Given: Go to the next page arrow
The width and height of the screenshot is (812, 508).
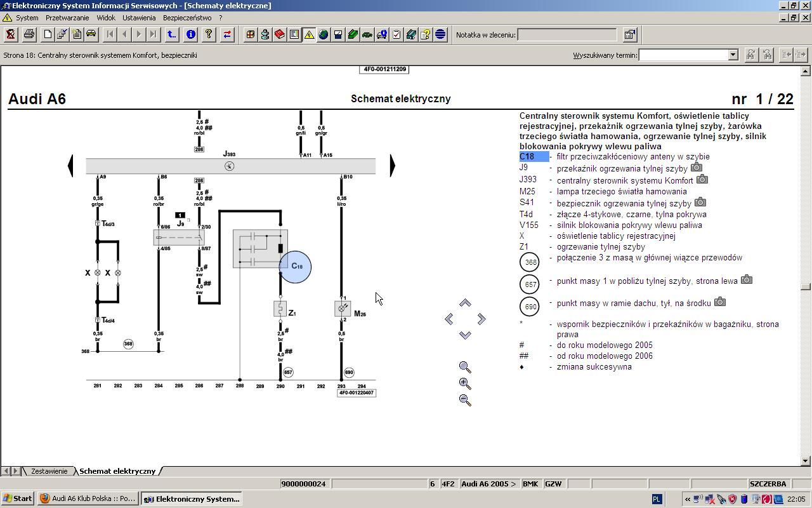Looking at the screenshot, I should 139,34.
